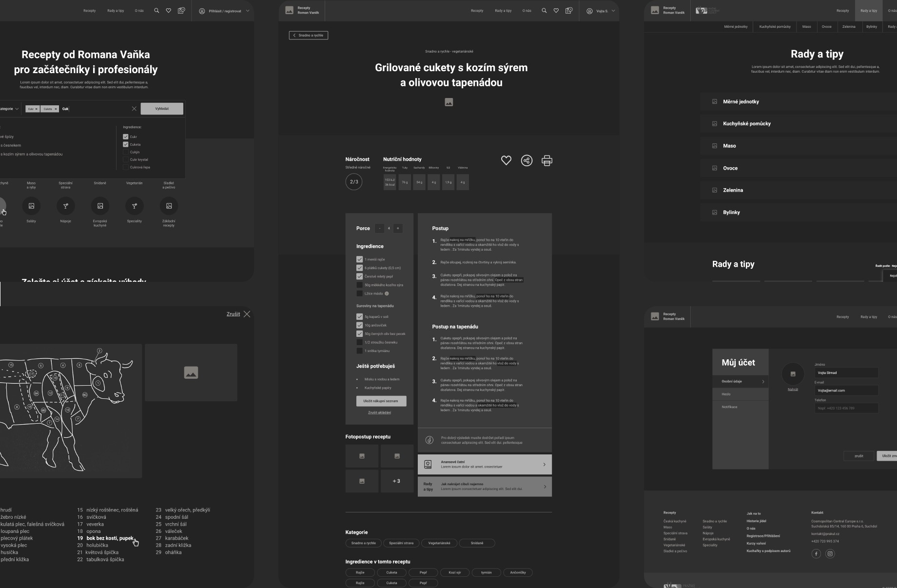Click heart icon in the left homepage header
Viewport: 897px width, 588px height.
point(168,10)
